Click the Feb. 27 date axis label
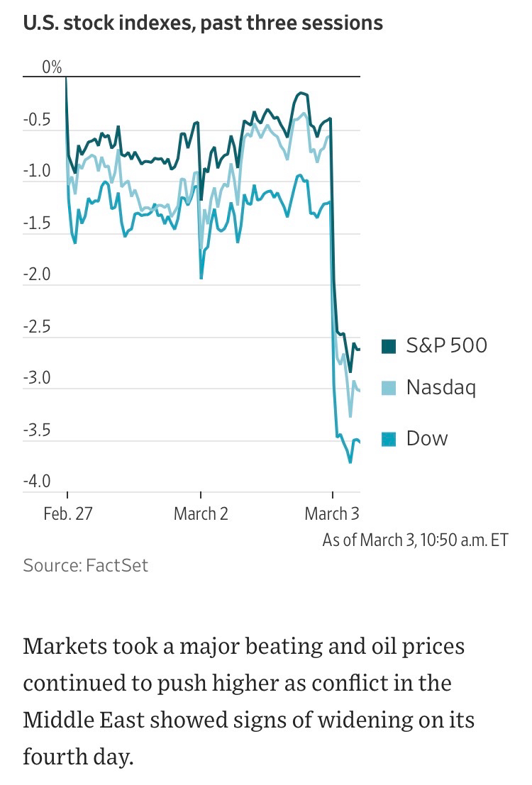 (68, 513)
